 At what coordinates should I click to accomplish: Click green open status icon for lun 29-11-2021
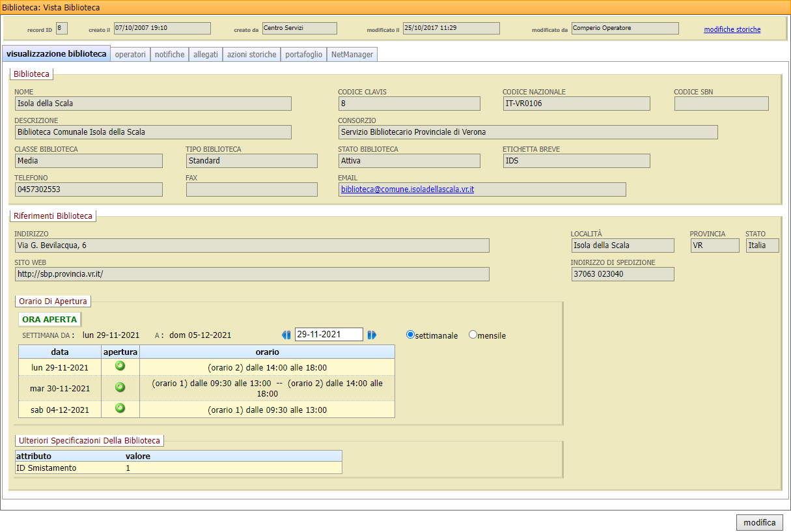coord(120,366)
